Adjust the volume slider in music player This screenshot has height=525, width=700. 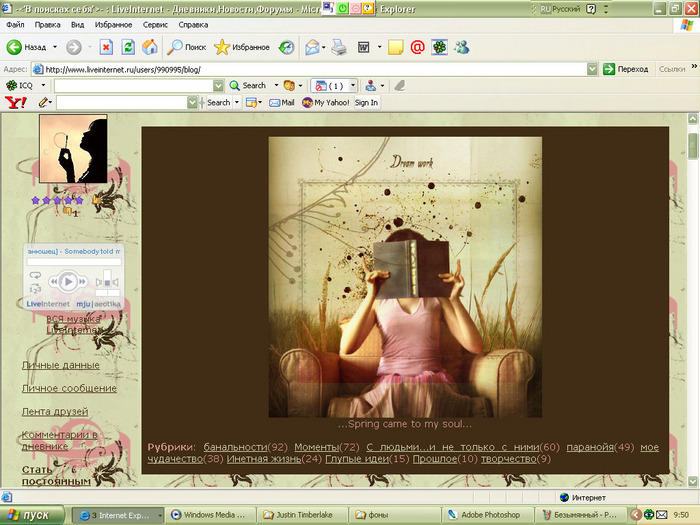point(107,278)
